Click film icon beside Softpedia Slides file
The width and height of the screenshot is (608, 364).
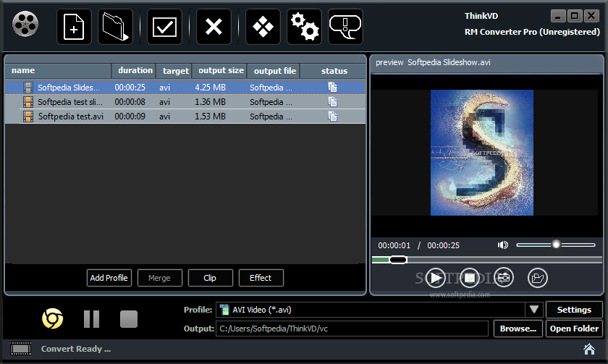[x=28, y=88]
